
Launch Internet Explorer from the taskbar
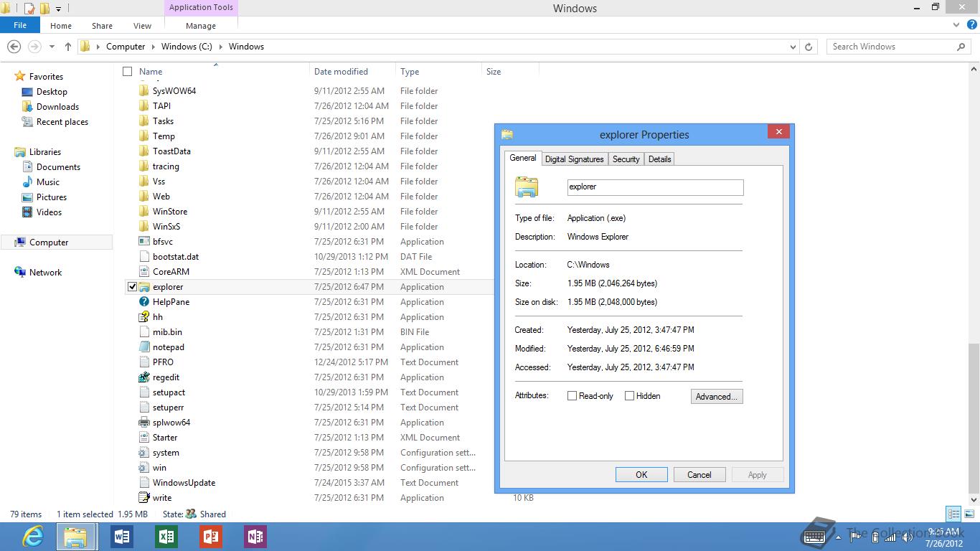(32, 537)
